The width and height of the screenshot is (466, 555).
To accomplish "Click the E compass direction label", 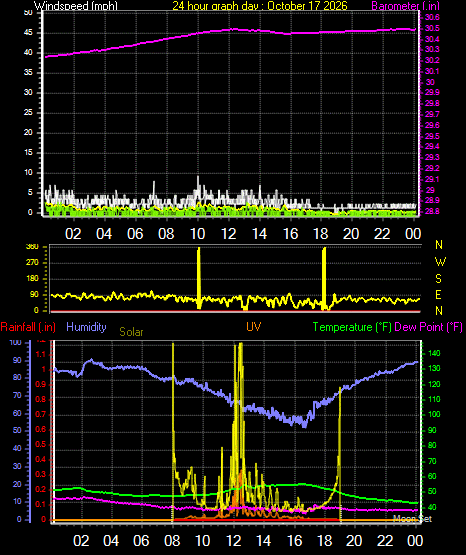I will click(438, 294).
